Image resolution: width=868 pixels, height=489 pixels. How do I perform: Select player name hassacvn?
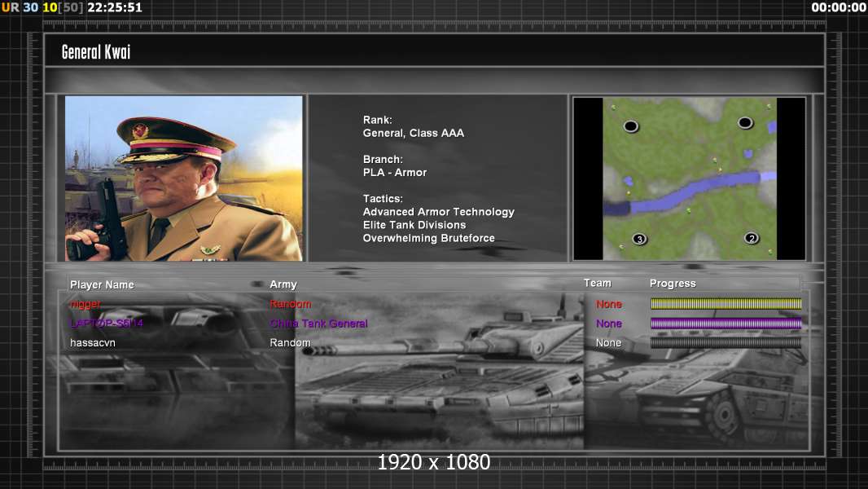tap(93, 343)
